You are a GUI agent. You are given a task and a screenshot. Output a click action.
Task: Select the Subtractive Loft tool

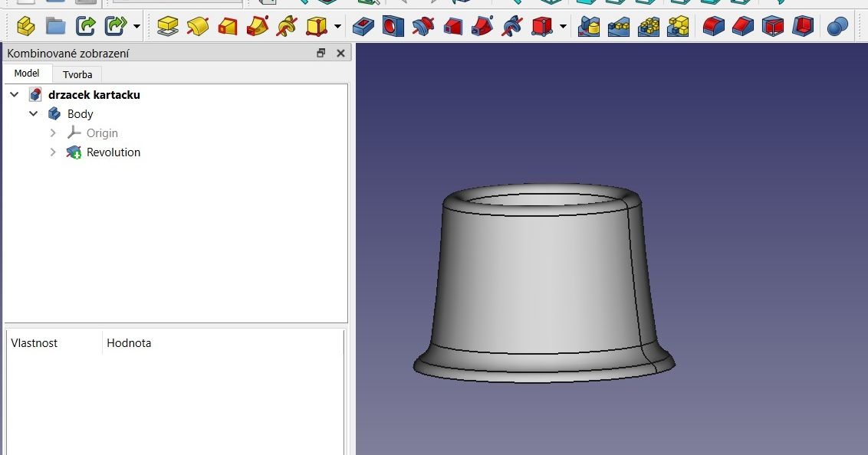[453, 26]
